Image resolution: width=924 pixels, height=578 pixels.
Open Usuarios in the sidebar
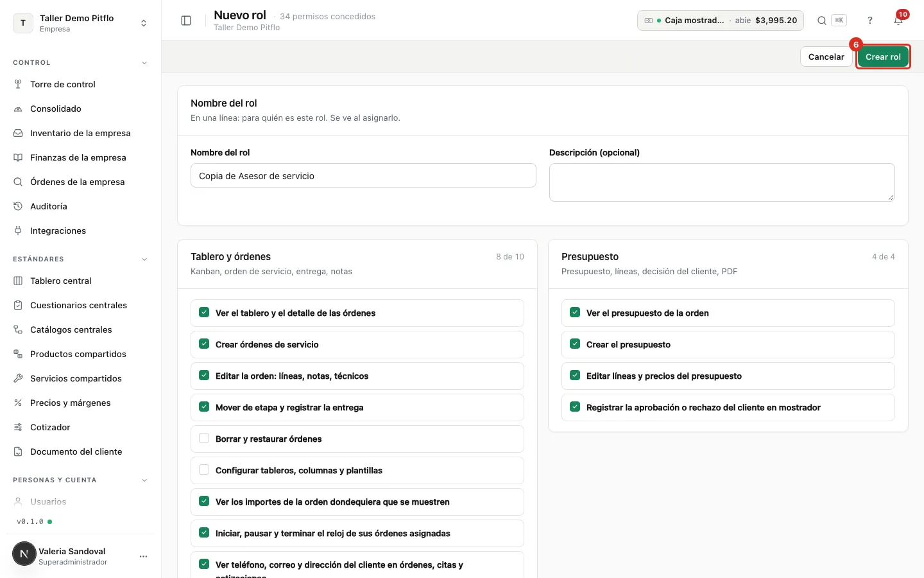point(48,502)
